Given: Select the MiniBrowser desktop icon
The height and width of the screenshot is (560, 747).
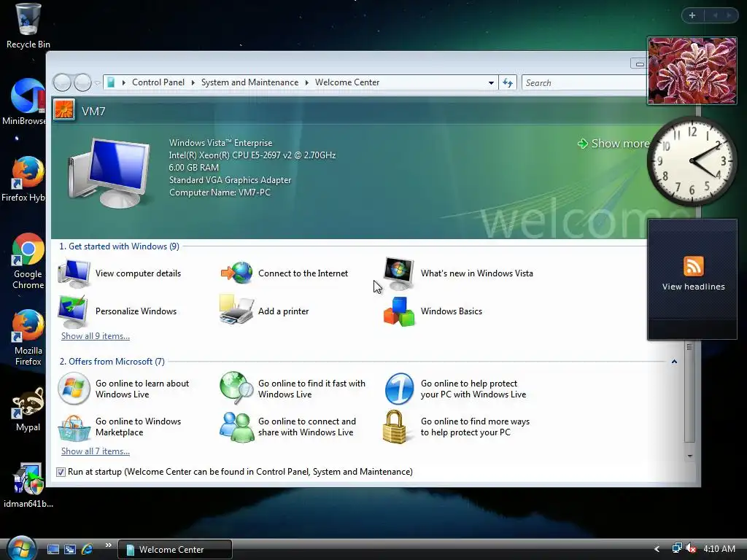Looking at the screenshot, I should click(25, 101).
